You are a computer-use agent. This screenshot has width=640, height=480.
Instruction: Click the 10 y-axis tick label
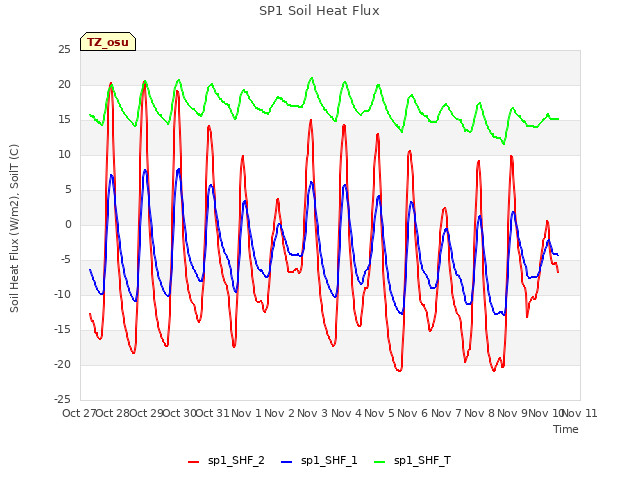coord(64,155)
